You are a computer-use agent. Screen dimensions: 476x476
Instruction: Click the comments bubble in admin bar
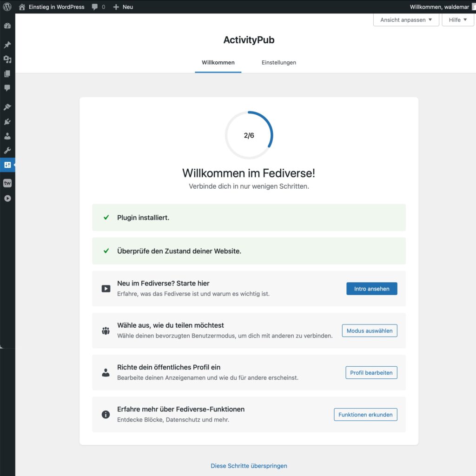point(95,7)
